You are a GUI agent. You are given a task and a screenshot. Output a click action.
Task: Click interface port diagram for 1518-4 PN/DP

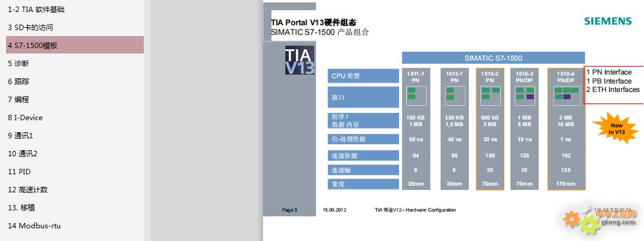click(566, 96)
